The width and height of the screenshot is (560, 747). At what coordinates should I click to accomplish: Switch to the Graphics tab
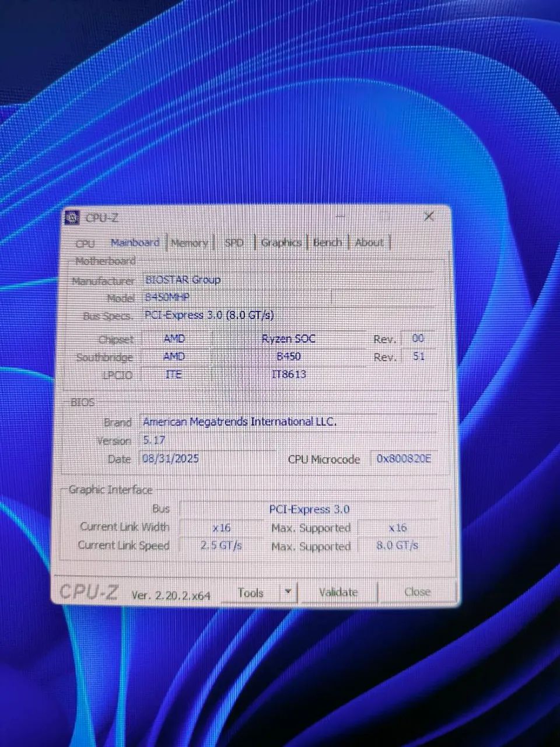[x=281, y=242]
